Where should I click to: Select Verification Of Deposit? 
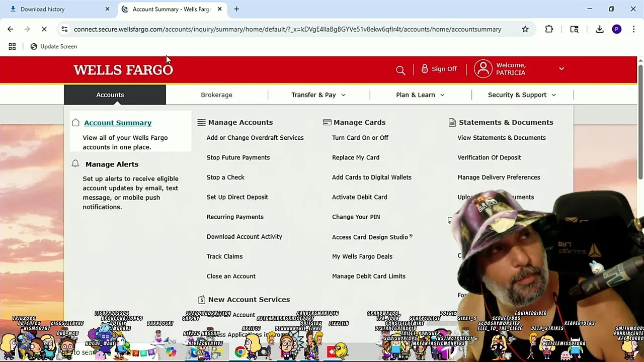coord(489,157)
